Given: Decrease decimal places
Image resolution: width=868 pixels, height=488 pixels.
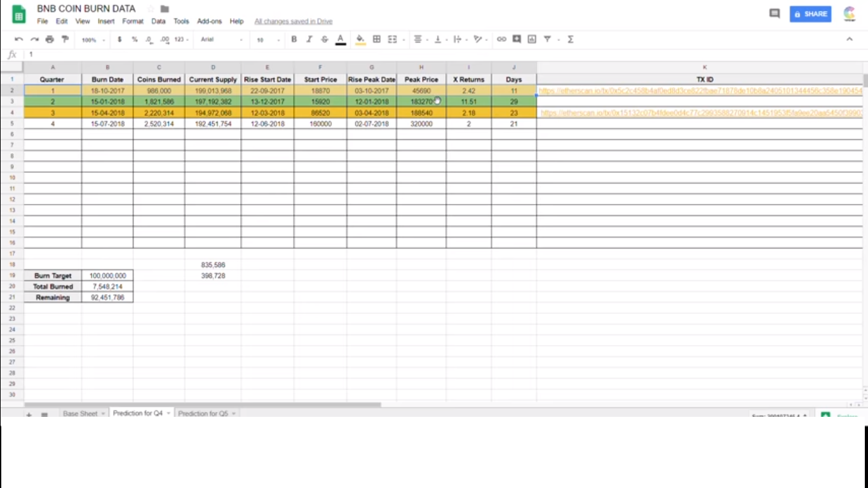Looking at the screenshot, I should pos(149,39).
